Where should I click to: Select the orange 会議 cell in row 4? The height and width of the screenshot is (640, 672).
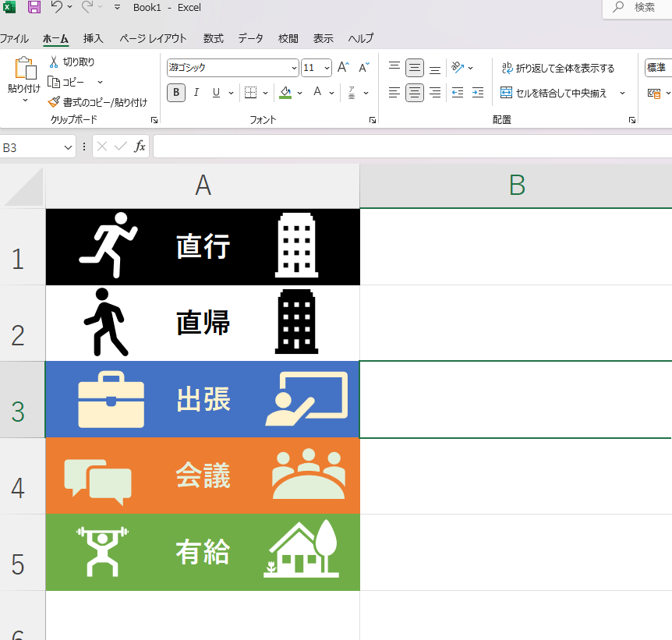[203, 476]
